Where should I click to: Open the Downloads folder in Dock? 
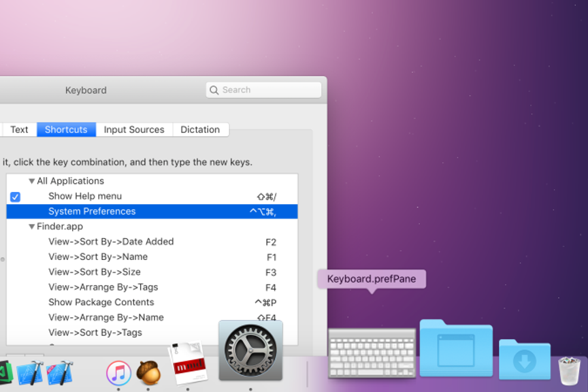click(524, 359)
